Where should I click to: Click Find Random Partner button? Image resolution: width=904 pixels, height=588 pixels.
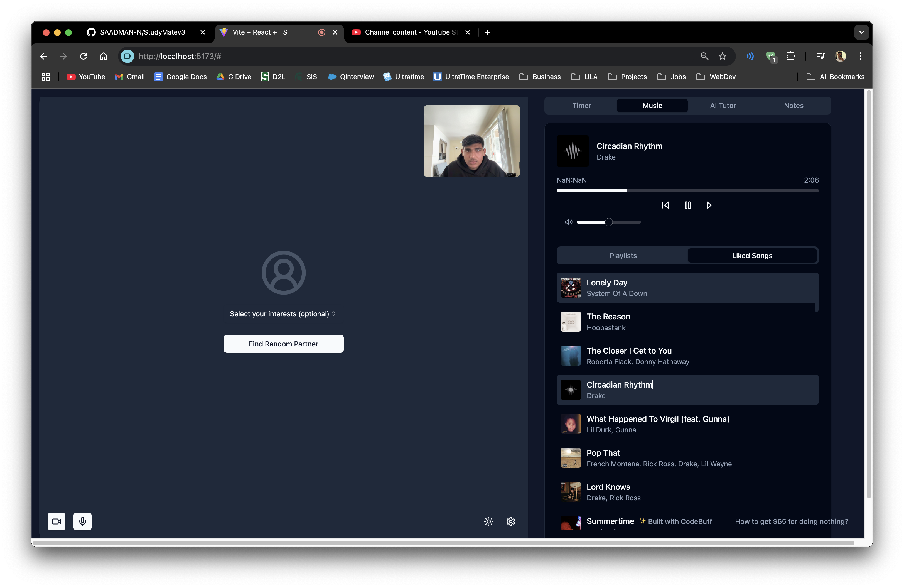click(x=283, y=344)
